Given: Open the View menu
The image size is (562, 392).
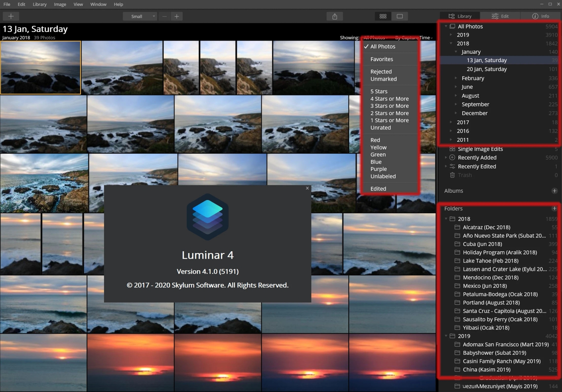Looking at the screenshot, I should tap(78, 4).
